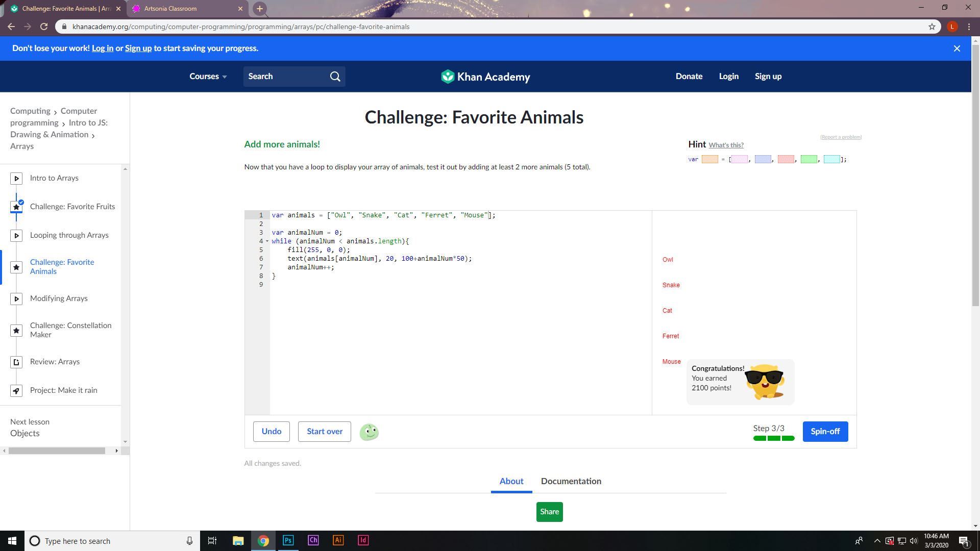Screen dimensions: 980x551
Task: Open the What's this? hint link
Action: [726, 145]
